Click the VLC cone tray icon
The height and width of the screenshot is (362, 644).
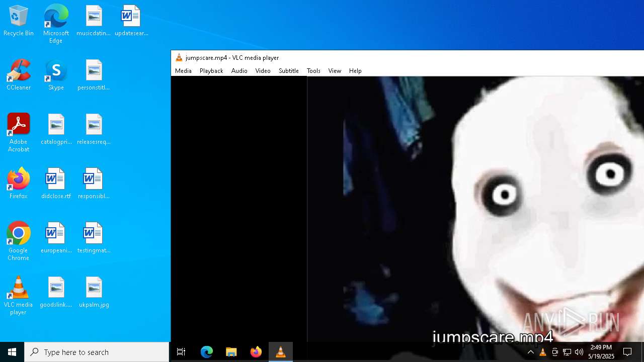tap(542, 352)
